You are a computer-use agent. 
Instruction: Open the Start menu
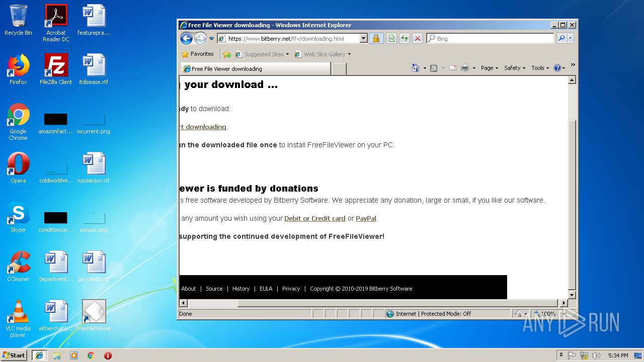[14, 355]
